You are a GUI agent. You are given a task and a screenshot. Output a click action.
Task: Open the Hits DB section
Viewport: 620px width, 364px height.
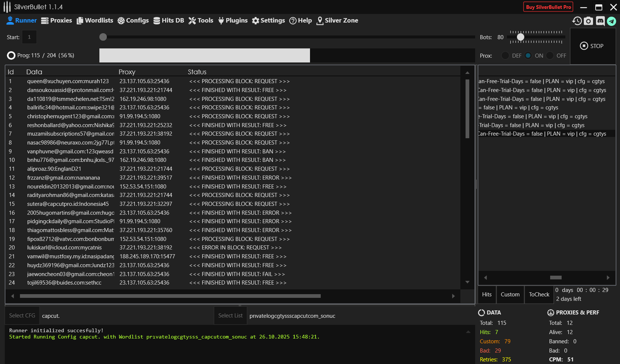(168, 21)
